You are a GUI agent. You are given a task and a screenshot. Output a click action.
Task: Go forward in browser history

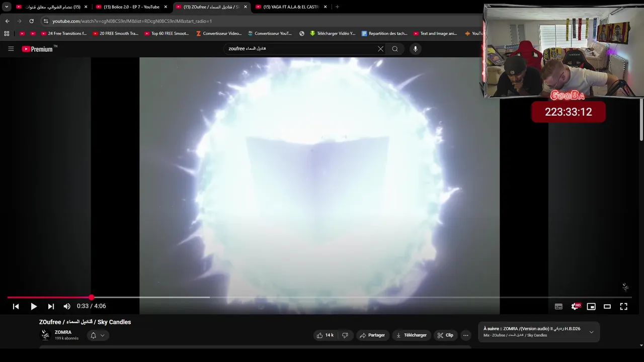19,21
